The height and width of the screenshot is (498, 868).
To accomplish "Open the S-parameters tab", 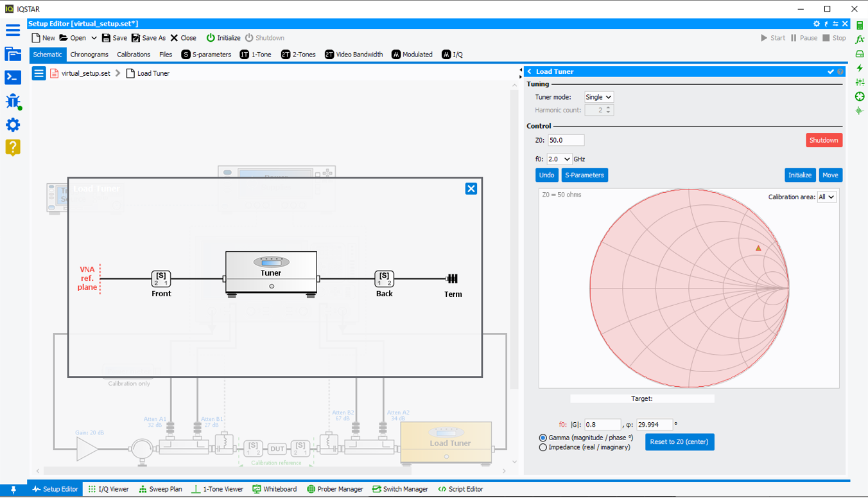I will click(206, 55).
